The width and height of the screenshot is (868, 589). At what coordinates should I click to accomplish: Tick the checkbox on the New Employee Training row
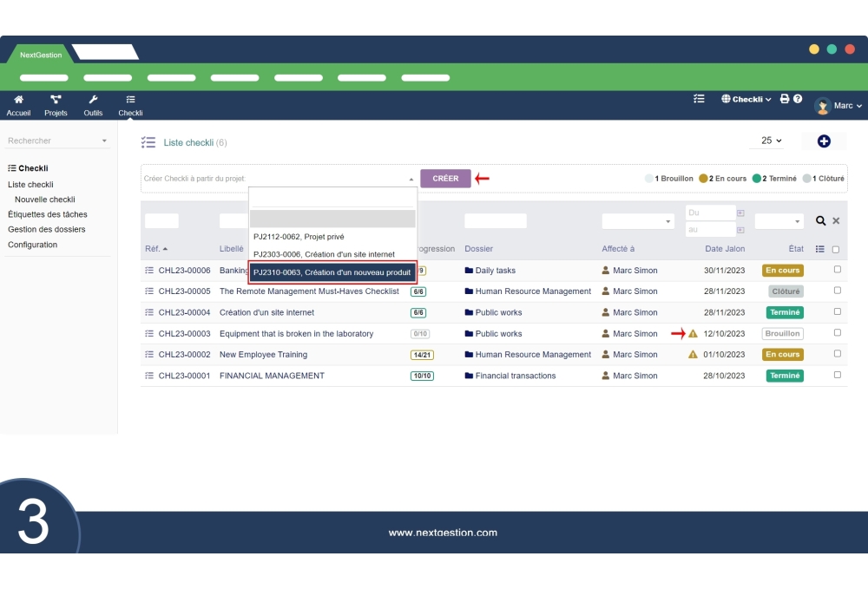pos(836,354)
